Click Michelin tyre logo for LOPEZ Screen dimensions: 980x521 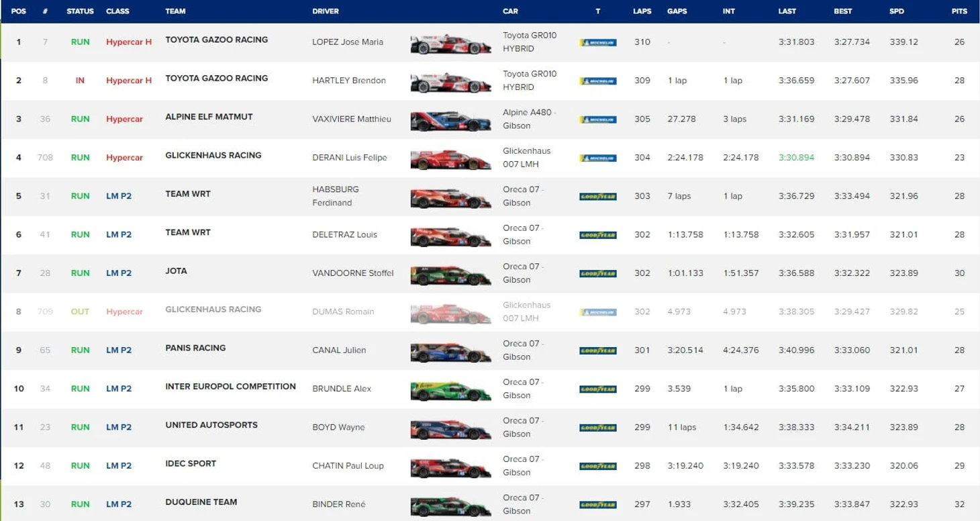click(597, 42)
